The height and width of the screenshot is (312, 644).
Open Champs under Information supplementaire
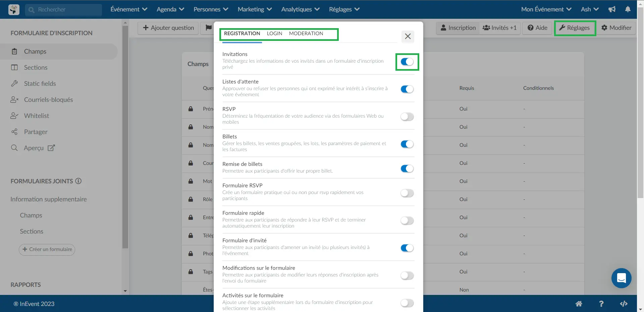(x=31, y=215)
